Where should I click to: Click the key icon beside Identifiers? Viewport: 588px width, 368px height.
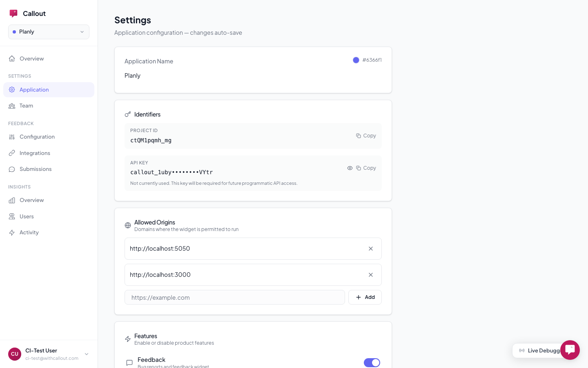[x=128, y=114]
